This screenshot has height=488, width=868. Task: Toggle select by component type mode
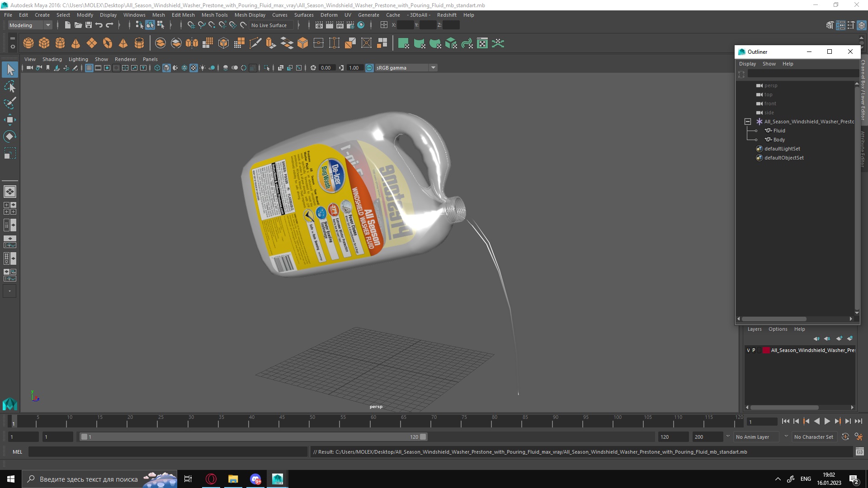(160, 25)
